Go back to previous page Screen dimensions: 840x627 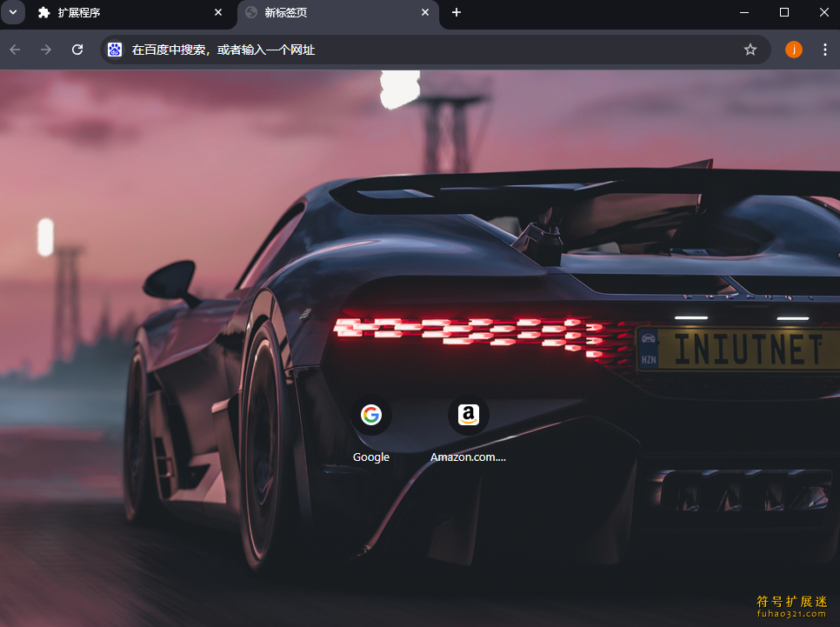pos(15,50)
